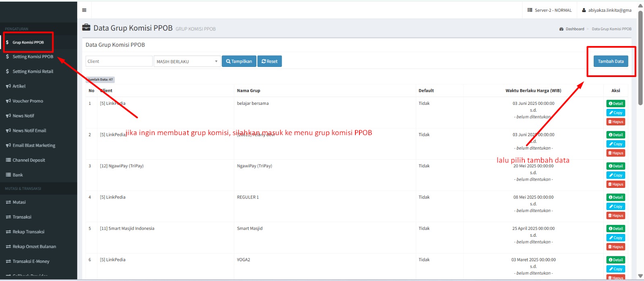The height and width of the screenshot is (281, 644).
Task: Click the Nama Grup column header
Action: click(248, 91)
